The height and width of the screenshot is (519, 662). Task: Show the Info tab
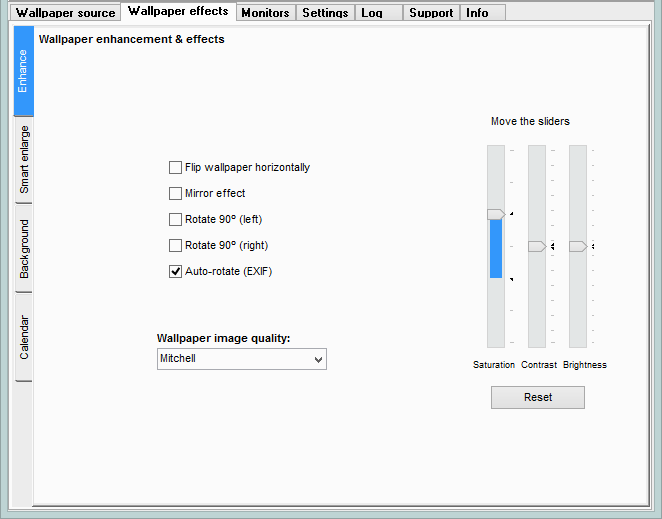coord(477,13)
